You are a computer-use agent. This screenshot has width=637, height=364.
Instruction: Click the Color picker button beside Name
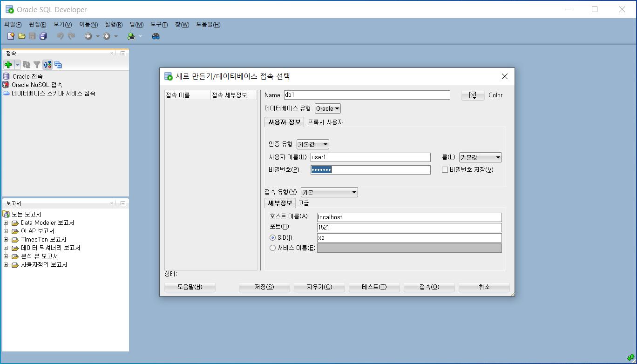[473, 95]
